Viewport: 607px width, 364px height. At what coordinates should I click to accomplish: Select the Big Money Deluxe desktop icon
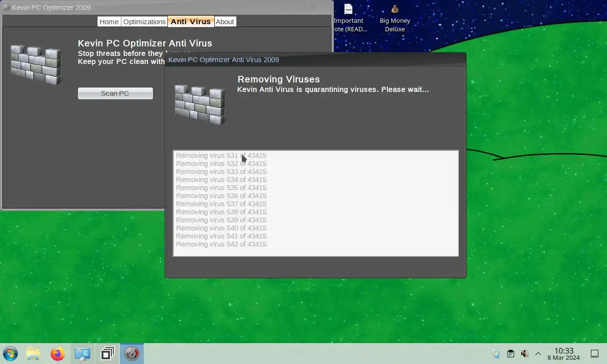click(x=395, y=18)
